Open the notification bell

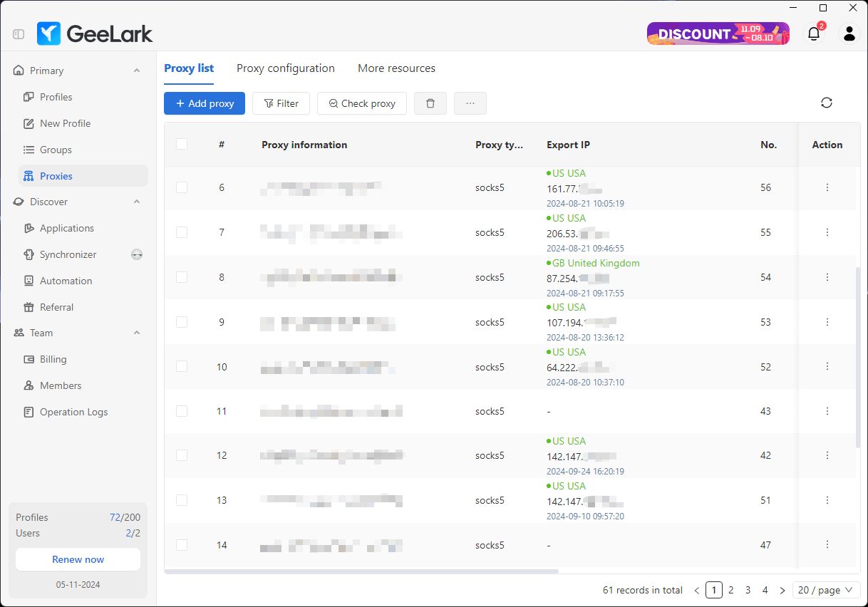point(813,33)
